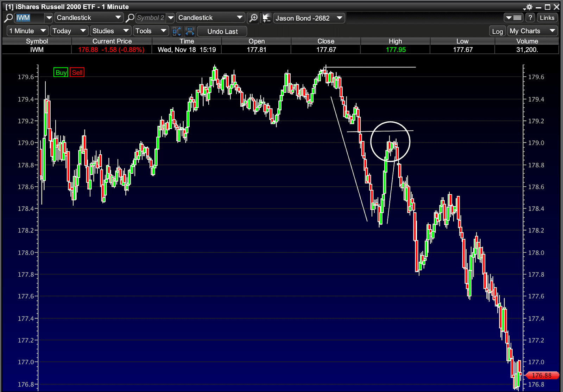
Task: Expand the IWM symbol history dropdown arrow
Action: 49,18
